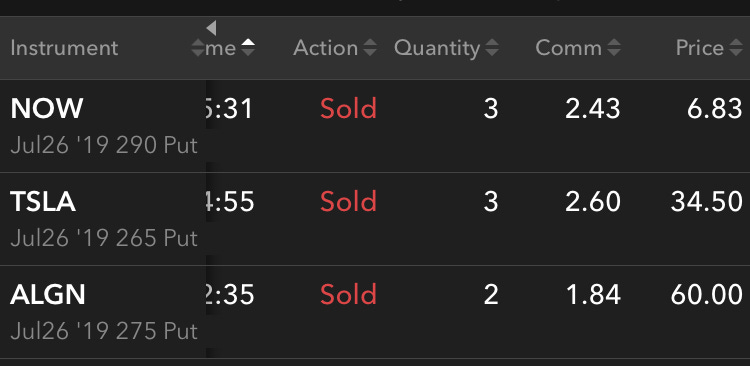Image resolution: width=750 pixels, height=366 pixels.
Task: Click the 2.43 commission value for NOW
Action: pos(593,109)
